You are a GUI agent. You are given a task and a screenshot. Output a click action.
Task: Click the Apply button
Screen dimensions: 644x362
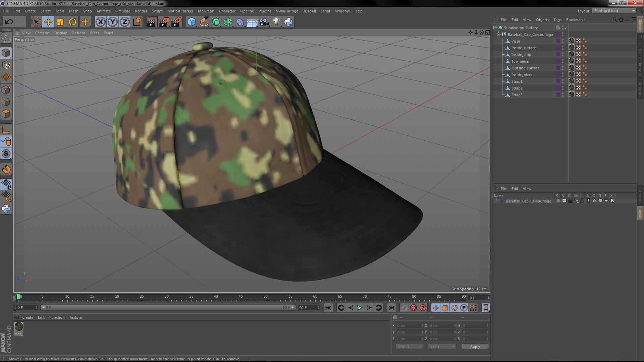point(475,347)
